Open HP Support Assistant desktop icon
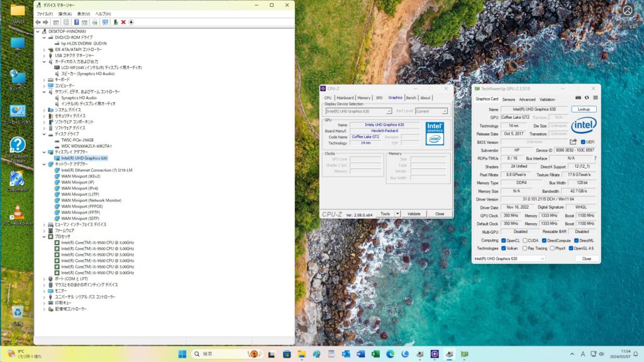644x362 pixels. [18, 146]
